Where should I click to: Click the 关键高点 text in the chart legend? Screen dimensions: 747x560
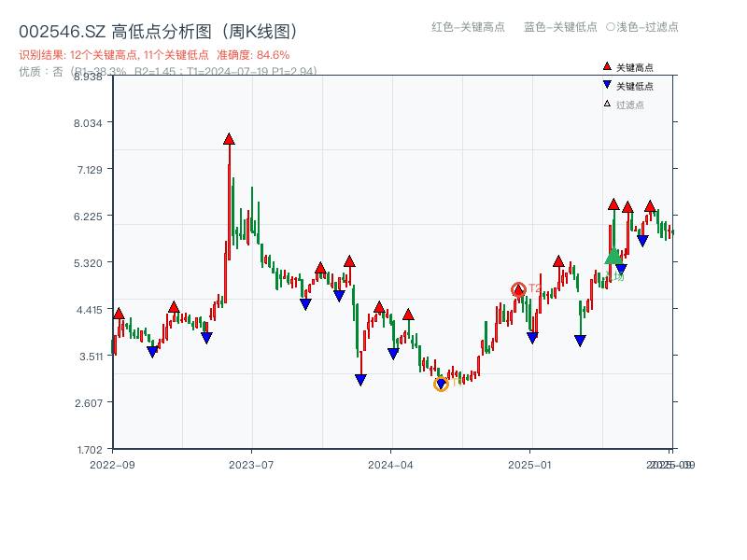[x=635, y=67]
